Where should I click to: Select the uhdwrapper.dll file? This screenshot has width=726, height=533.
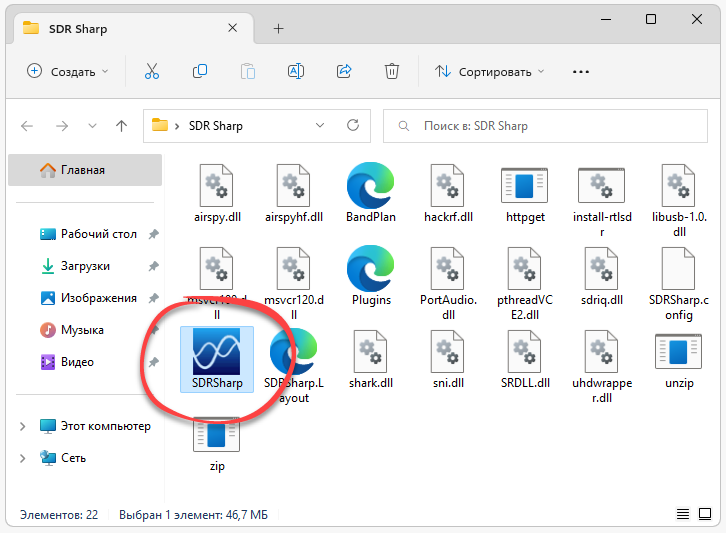pos(601,367)
